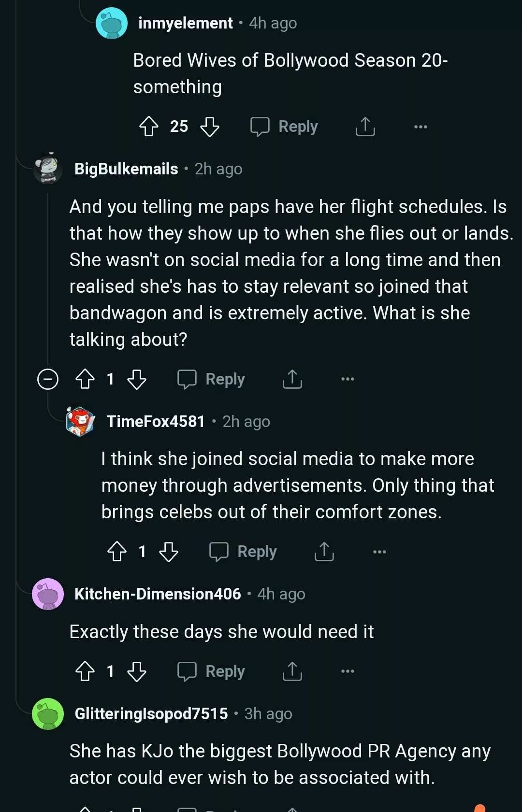This screenshot has height=812, width=522.
Task: Open overflow menu on inmyelement's comment
Action: 421,127
